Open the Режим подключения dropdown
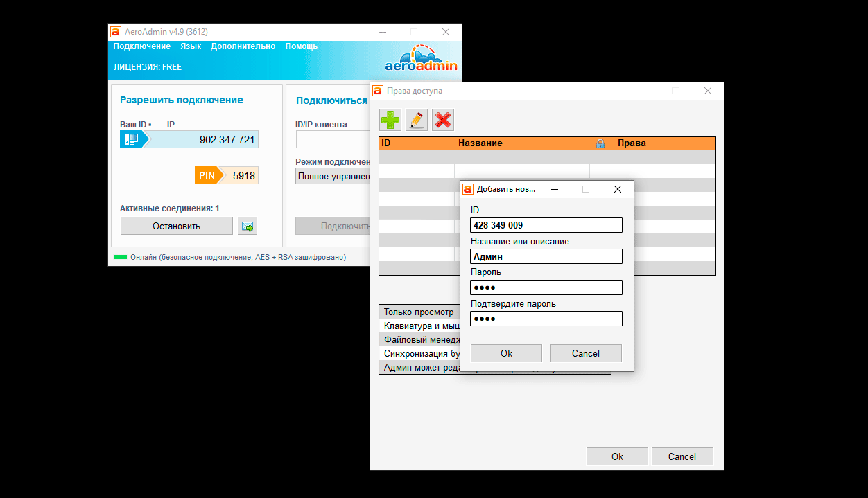 coord(333,176)
